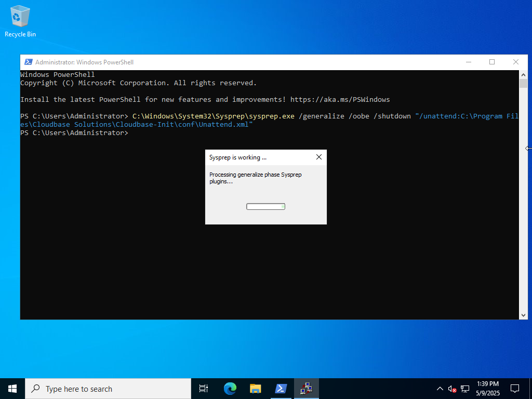
Task: Open File Explorer from the taskbar
Action: pyautogui.click(x=256, y=389)
